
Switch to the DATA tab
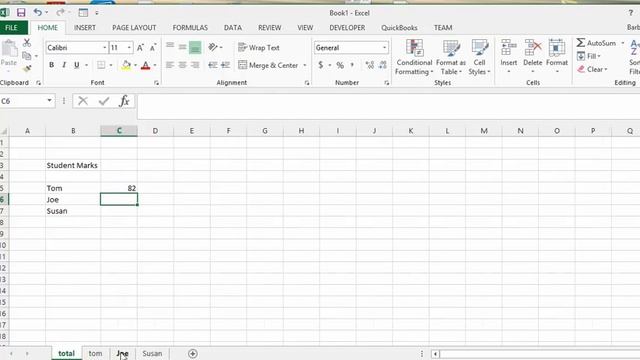pyautogui.click(x=233, y=28)
